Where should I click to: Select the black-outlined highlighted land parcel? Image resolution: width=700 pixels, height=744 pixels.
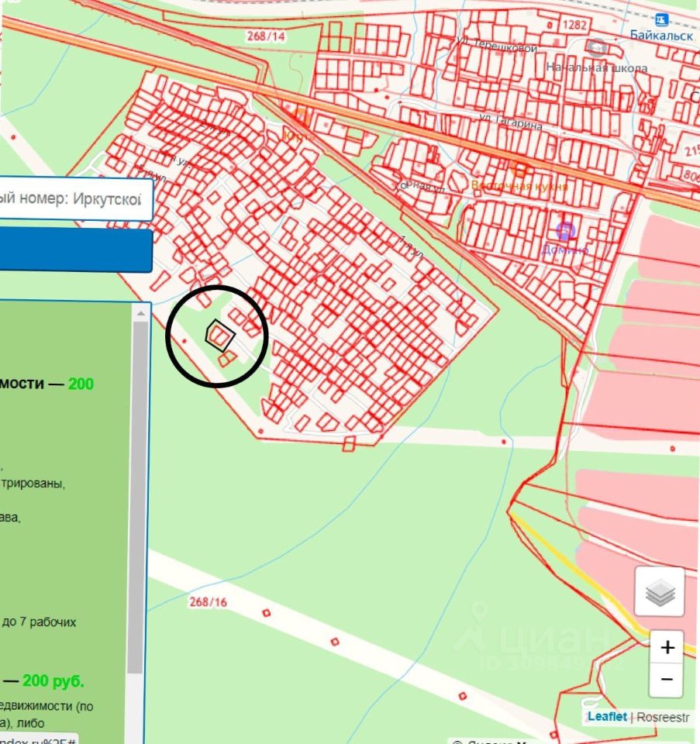220,335
